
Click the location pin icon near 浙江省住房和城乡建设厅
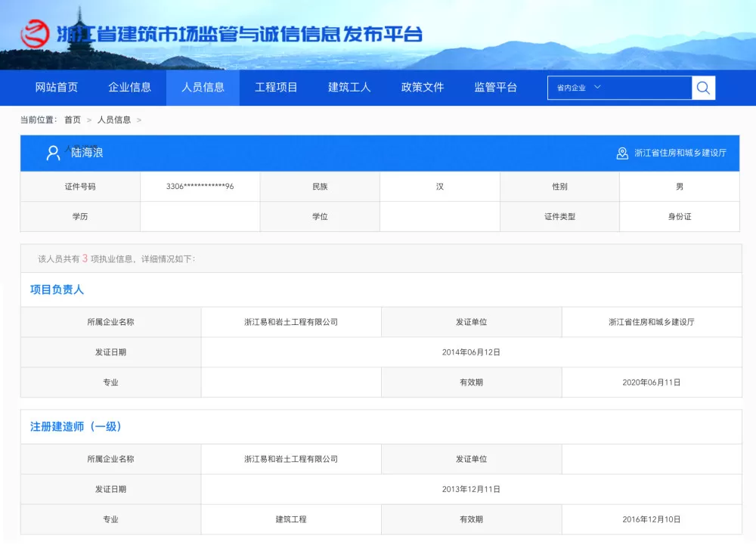(622, 153)
